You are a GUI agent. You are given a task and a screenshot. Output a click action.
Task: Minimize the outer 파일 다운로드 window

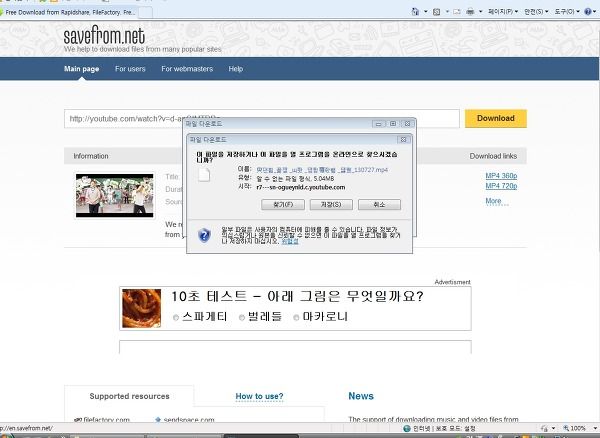tap(378, 124)
